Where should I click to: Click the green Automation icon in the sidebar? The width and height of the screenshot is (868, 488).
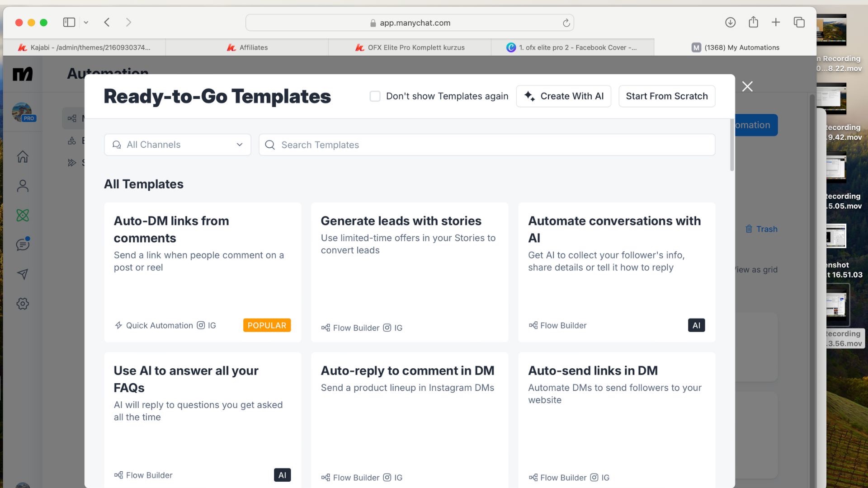pyautogui.click(x=23, y=215)
